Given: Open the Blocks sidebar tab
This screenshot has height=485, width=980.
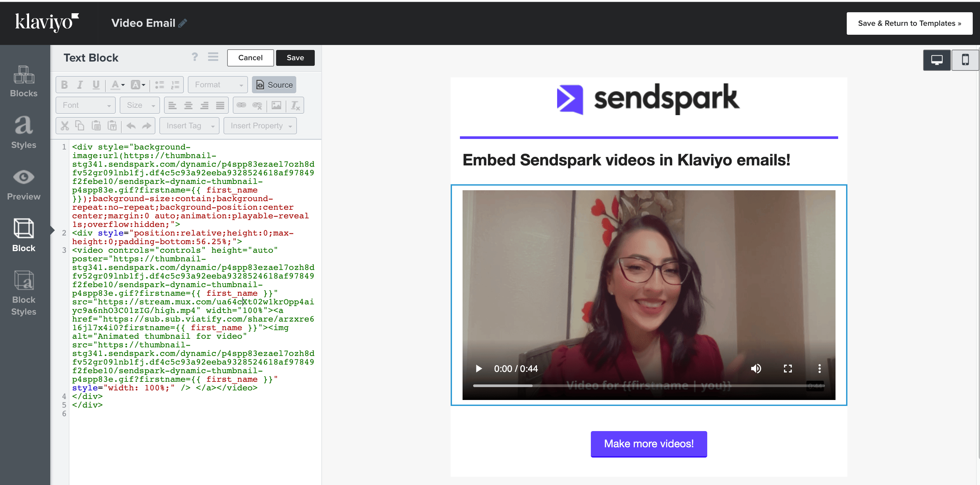Looking at the screenshot, I should click(23, 81).
